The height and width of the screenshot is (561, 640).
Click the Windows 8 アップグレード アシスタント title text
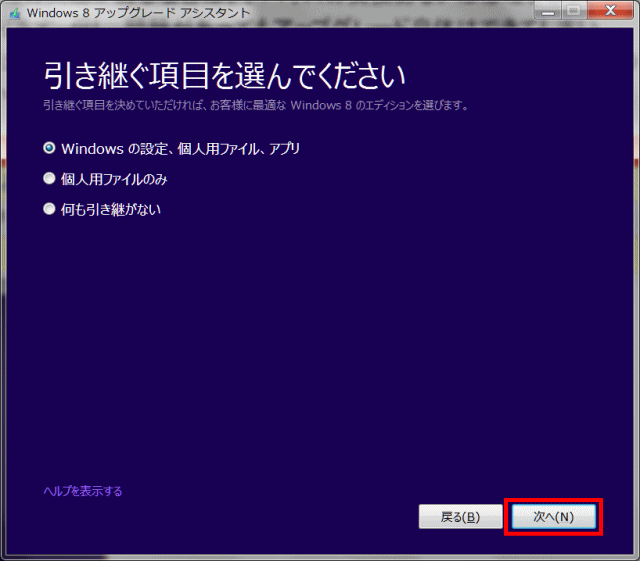[138, 13]
